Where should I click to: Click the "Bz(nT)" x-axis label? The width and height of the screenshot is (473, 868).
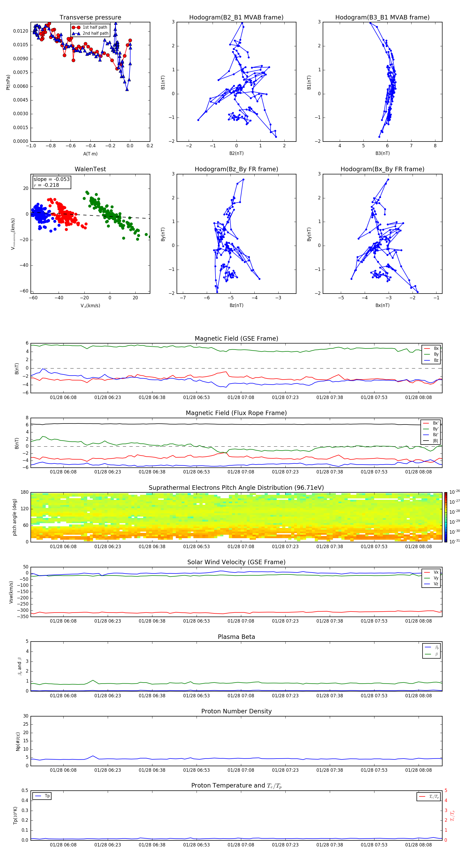pyautogui.click(x=236, y=305)
